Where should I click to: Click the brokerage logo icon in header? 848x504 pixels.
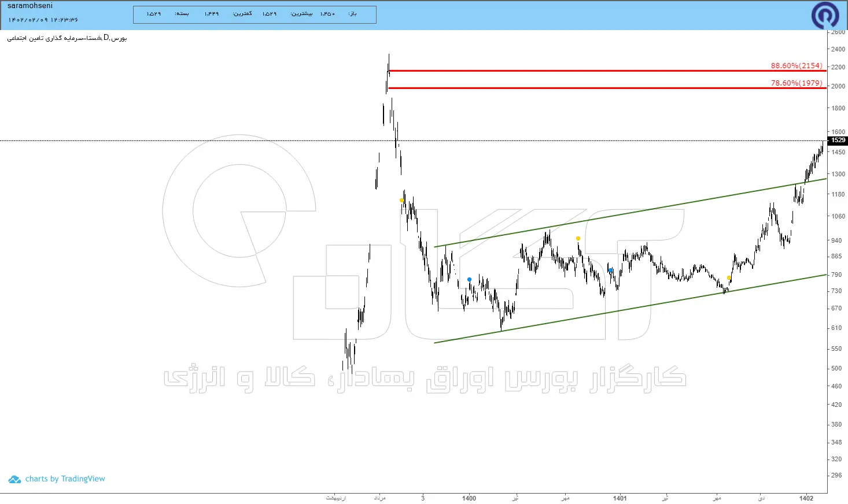point(825,15)
